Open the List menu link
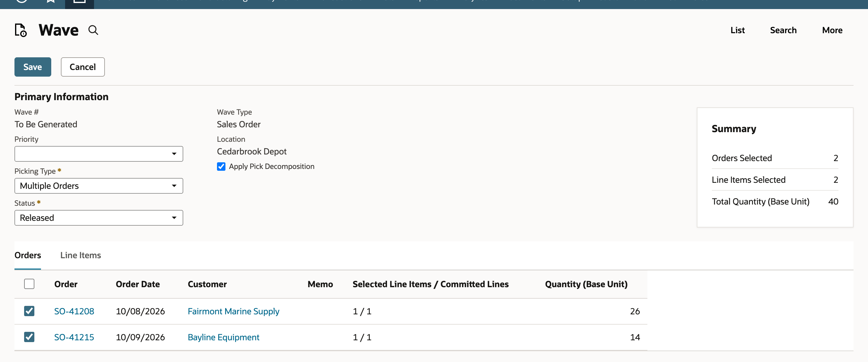Image resolution: width=868 pixels, height=362 pixels. coord(737,30)
